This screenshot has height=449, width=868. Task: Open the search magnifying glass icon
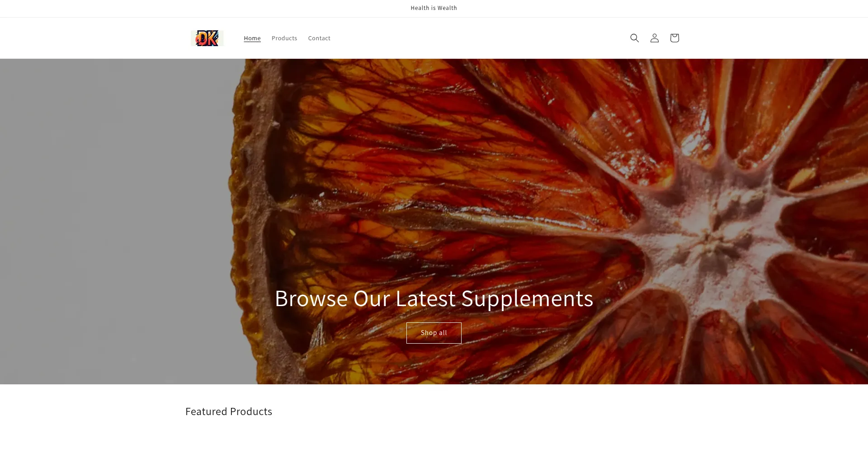pyautogui.click(x=634, y=38)
